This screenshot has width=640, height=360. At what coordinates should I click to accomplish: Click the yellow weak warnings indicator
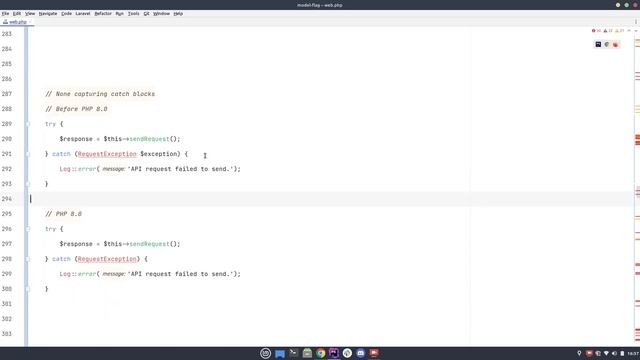tap(619, 31)
